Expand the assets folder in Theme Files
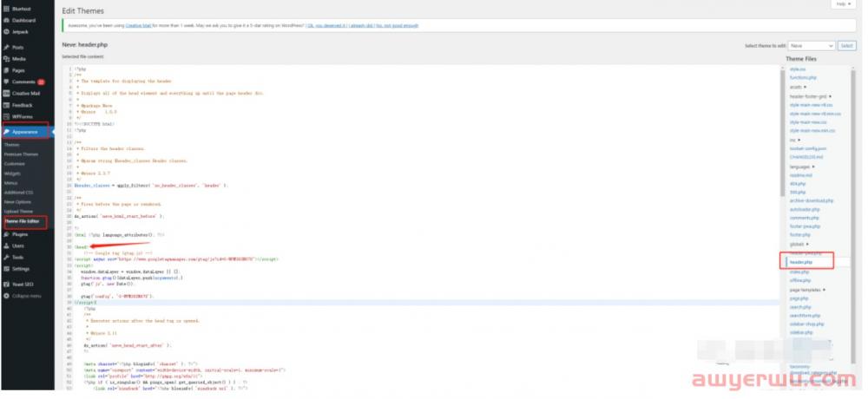The height and width of the screenshot is (399, 868). point(798,87)
